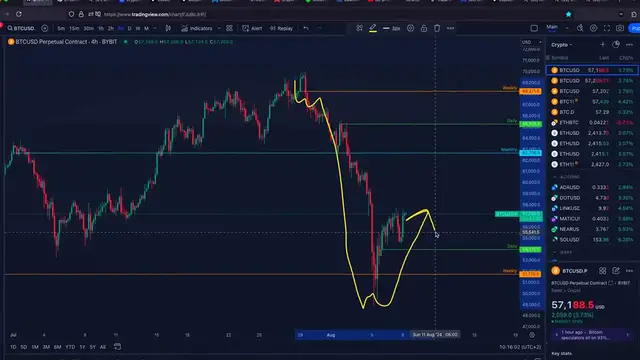Screen dimensions: 640x360
Task: Open drawing settings gear in floating toolbar
Action: tap(410, 28)
